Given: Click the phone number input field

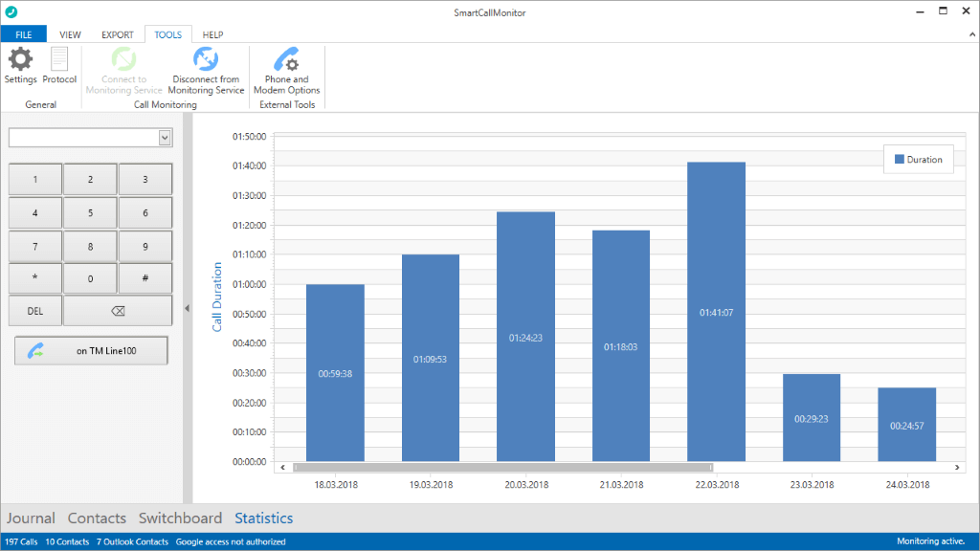Looking at the screenshot, I should pyautogui.click(x=84, y=138).
